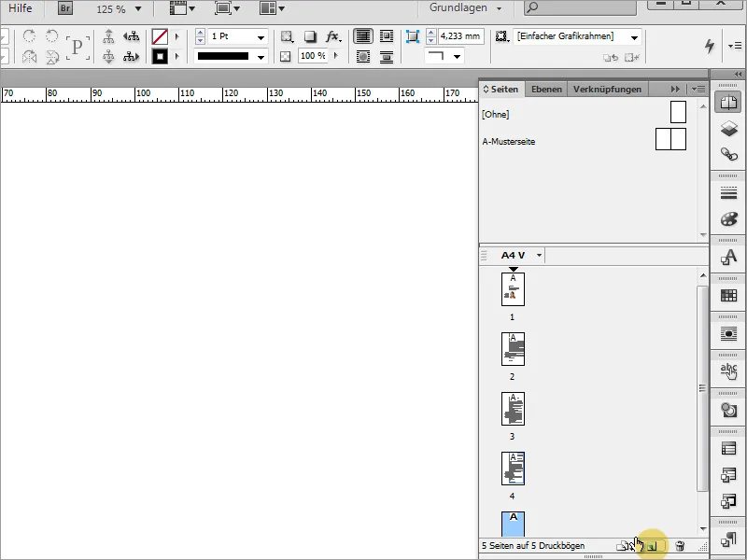Screen dimensions: 747x560
Task: Open the 1 Pt stroke weight dropdown
Action: point(261,37)
